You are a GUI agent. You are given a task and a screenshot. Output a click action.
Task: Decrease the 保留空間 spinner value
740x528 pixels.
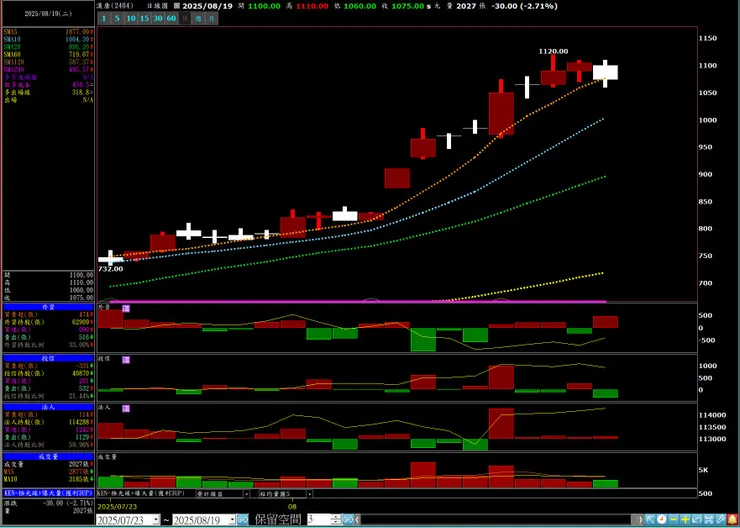(x=336, y=522)
